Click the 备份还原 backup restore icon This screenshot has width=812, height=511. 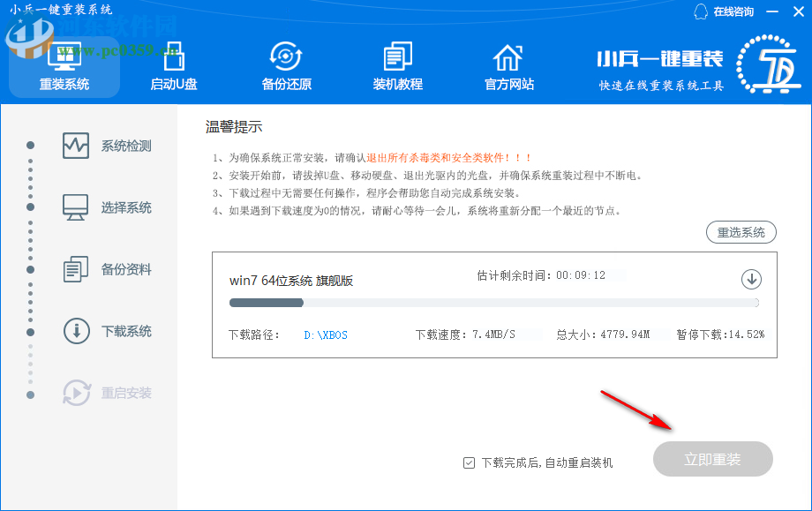(284, 57)
